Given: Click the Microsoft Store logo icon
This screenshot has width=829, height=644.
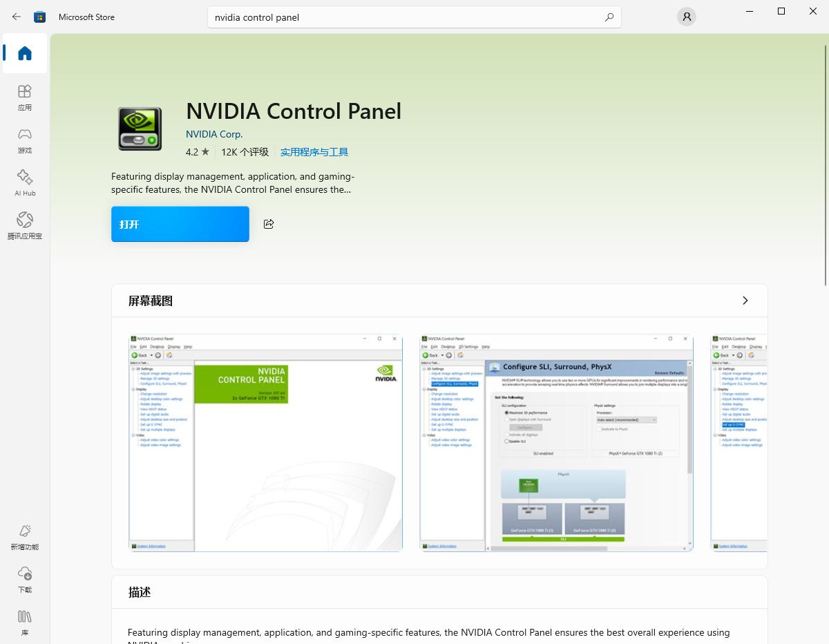Looking at the screenshot, I should coord(40,17).
